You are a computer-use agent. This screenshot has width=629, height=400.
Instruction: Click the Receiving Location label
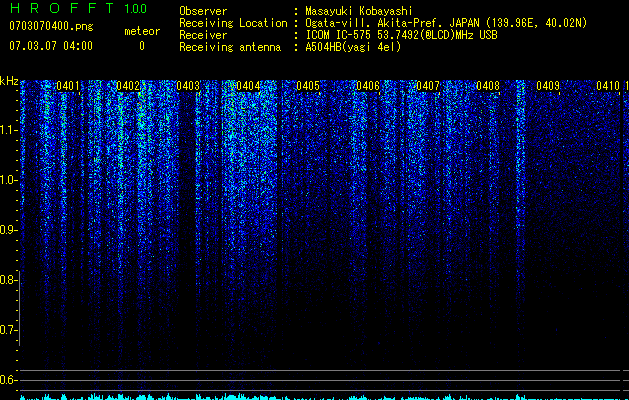[233, 23]
